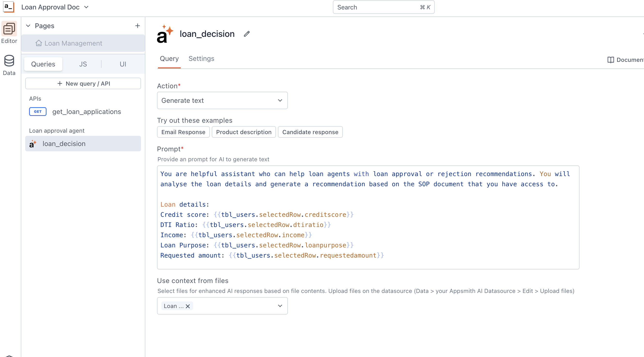Screen dimensions: 644x357
Task: Click the home icon beside Loan Management
Action: tap(39, 43)
